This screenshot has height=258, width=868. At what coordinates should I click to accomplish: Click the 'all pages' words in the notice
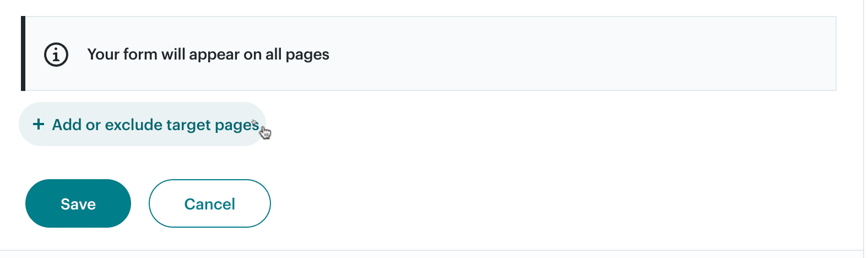[x=297, y=55]
